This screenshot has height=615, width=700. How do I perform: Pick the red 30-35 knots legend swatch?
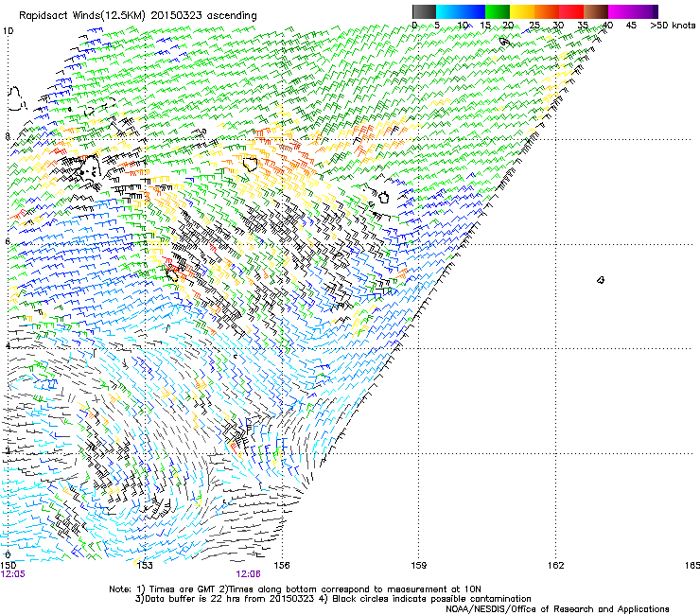point(571,11)
